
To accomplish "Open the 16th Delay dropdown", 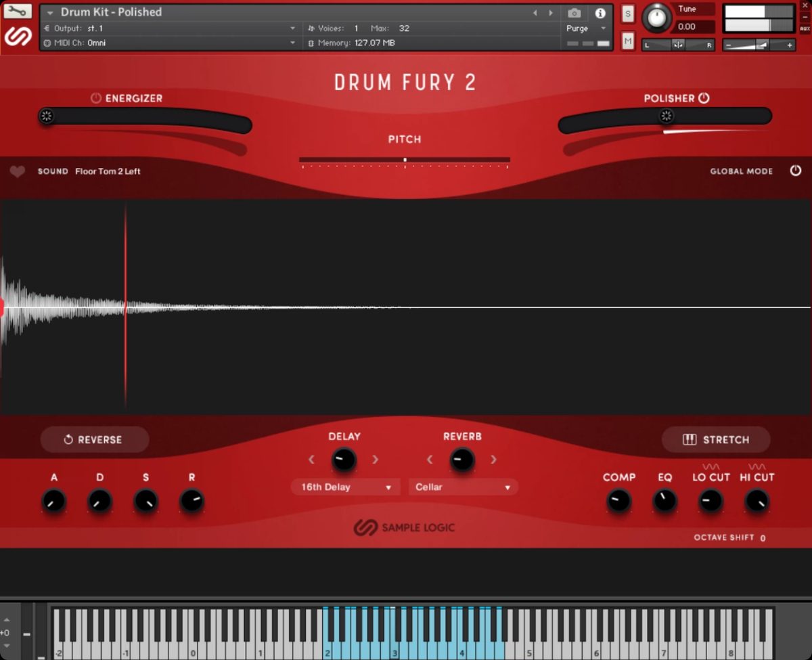I will (x=346, y=487).
